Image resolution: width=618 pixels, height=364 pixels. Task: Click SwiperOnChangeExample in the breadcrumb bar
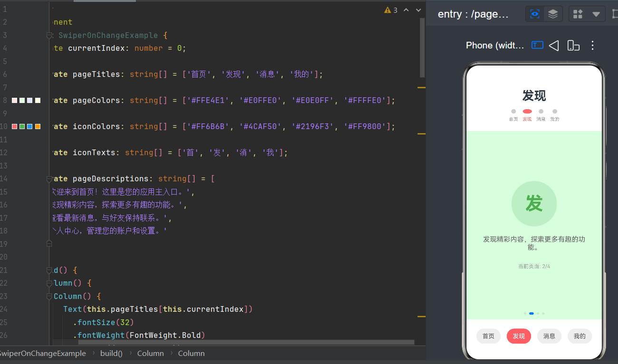(42, 353)
